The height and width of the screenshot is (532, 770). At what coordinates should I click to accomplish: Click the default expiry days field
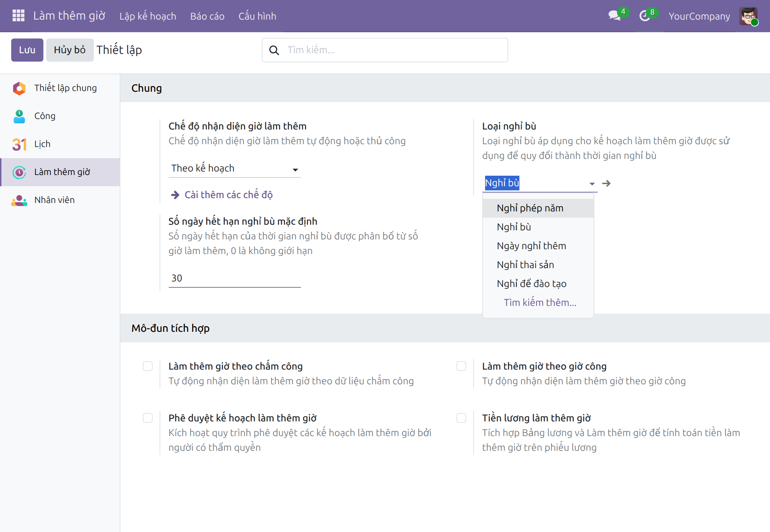click(234, 278)
